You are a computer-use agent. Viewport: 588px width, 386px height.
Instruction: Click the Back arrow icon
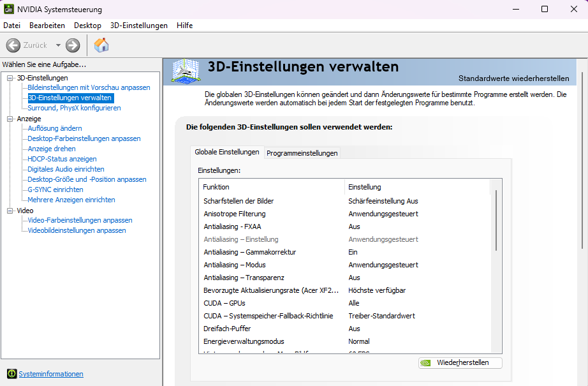[x=13, y=45]
